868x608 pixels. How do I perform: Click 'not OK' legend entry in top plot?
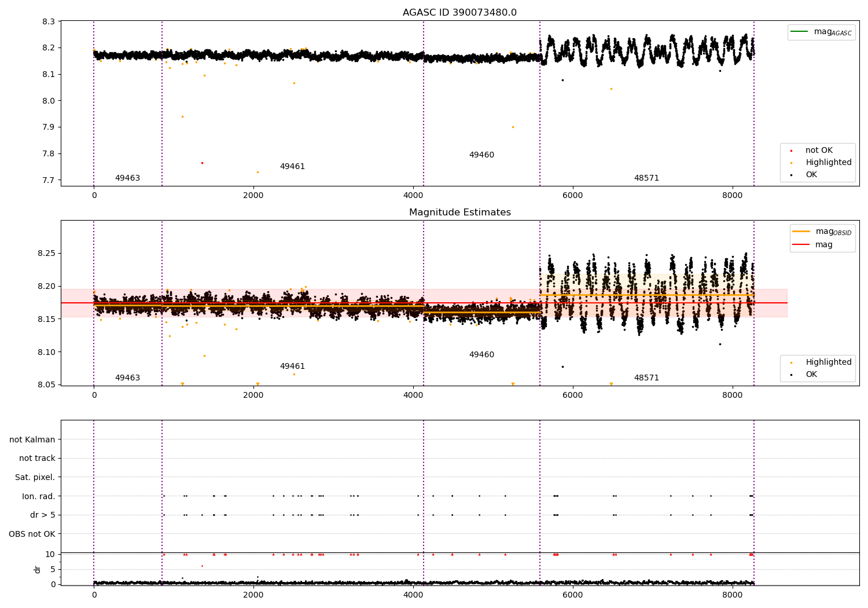tap(819, 151)
